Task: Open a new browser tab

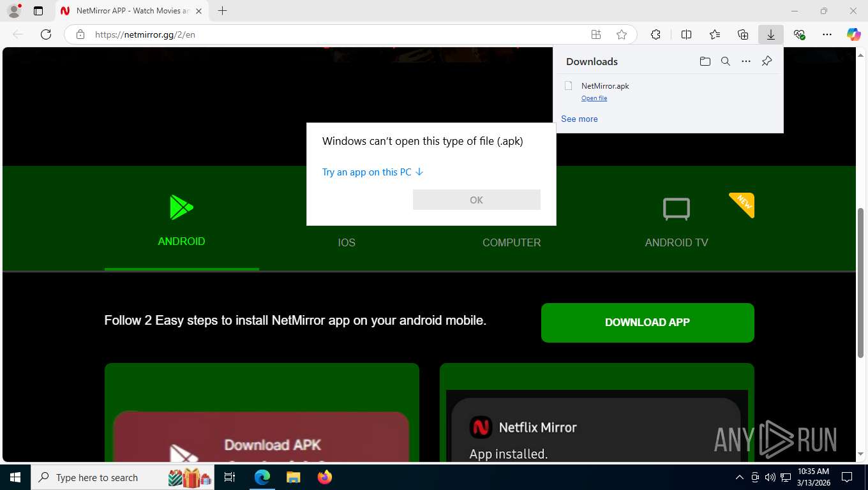Action: coord(222,11)
